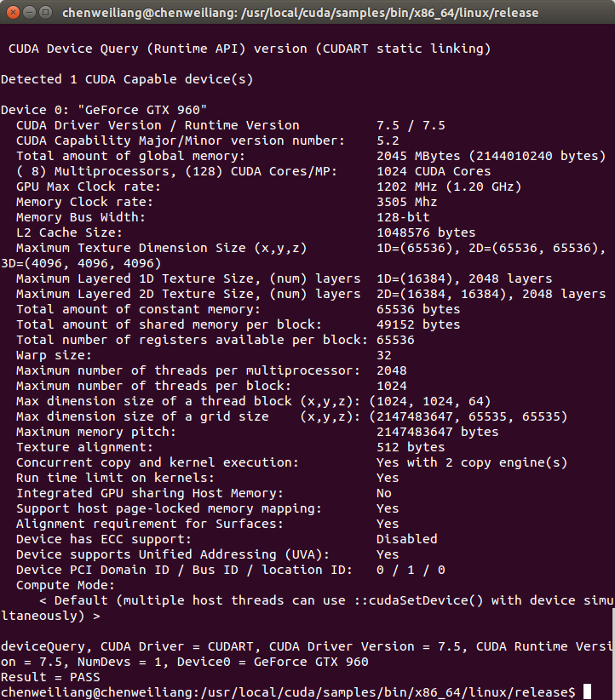615x700 pixels.
Task: Click the "Disabled" ECC support value
Action: [406, 539]
